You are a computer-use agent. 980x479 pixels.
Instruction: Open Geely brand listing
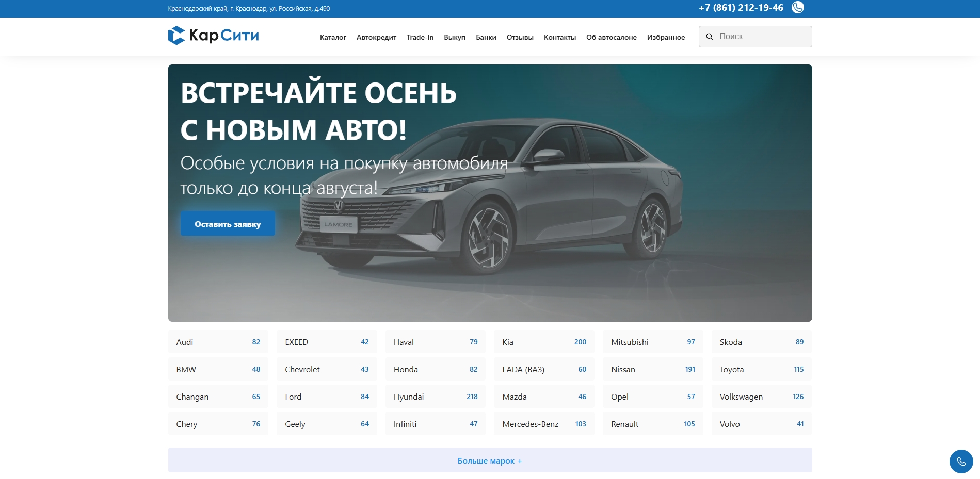pos(327,424)
